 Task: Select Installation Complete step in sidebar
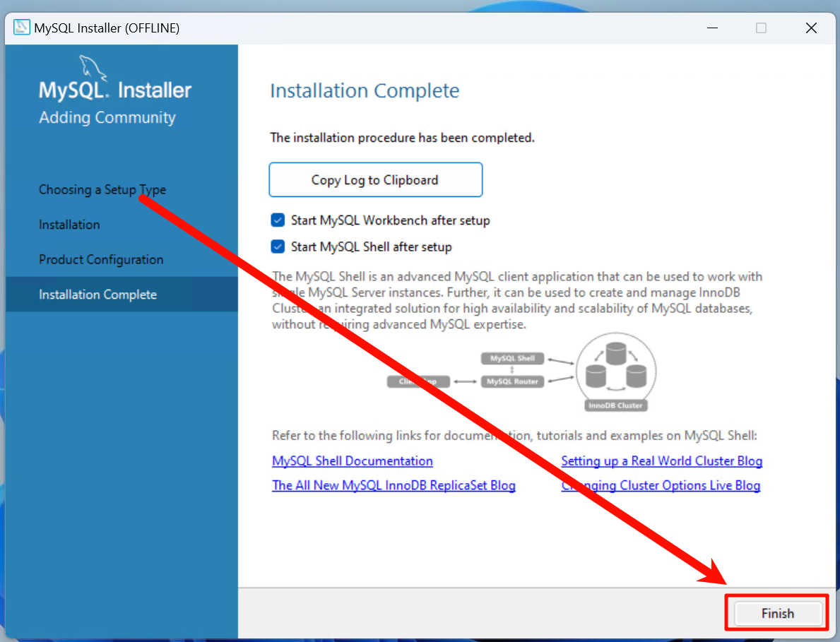122,294
